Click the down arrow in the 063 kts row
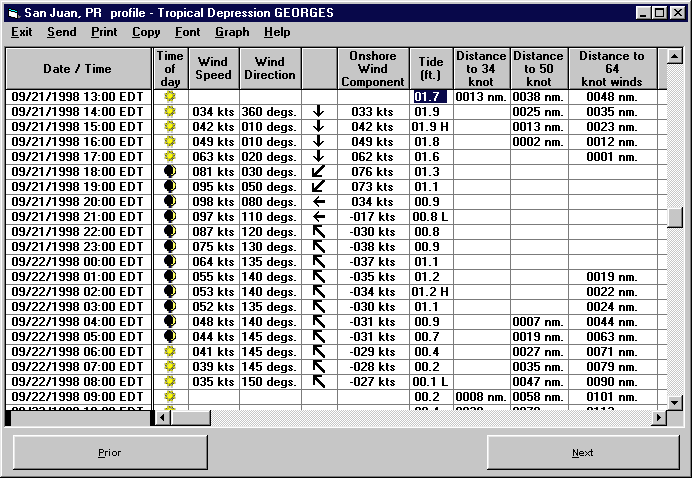 click(319, 157)
